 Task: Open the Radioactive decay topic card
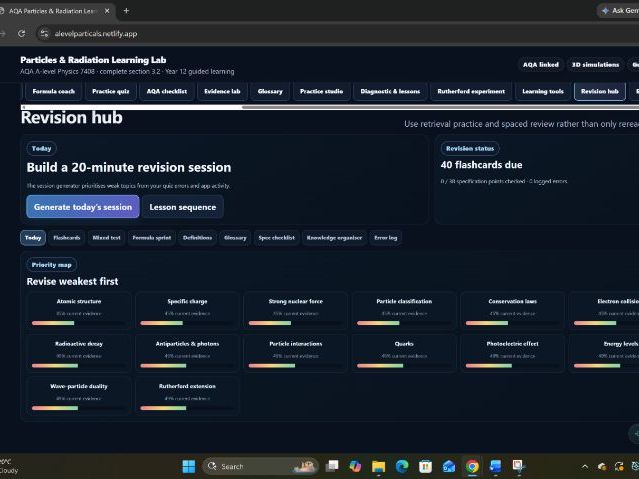(x=79, y=353)
